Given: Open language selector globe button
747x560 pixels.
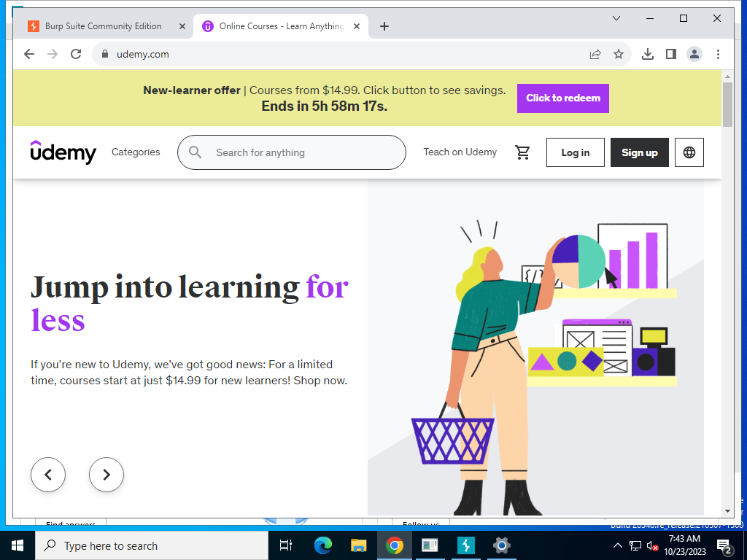Looking at the screenshot, I should tap(689, 152).
